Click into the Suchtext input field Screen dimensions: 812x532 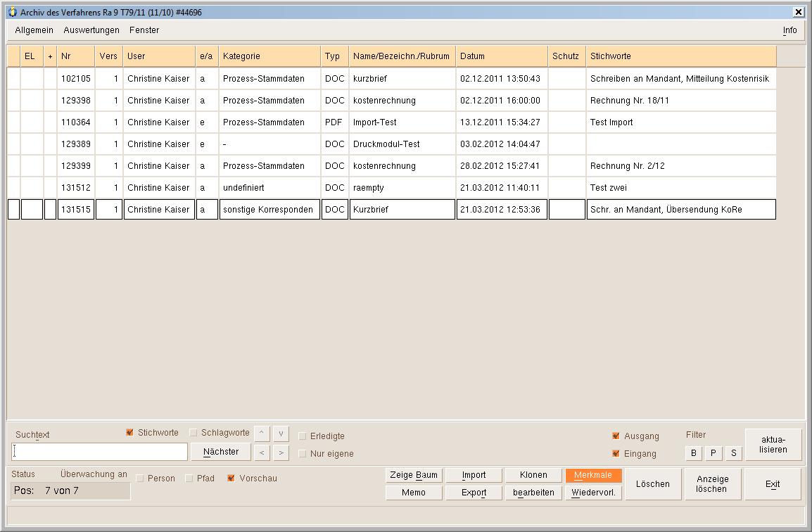pyautogui.click(x=100, y=452)
